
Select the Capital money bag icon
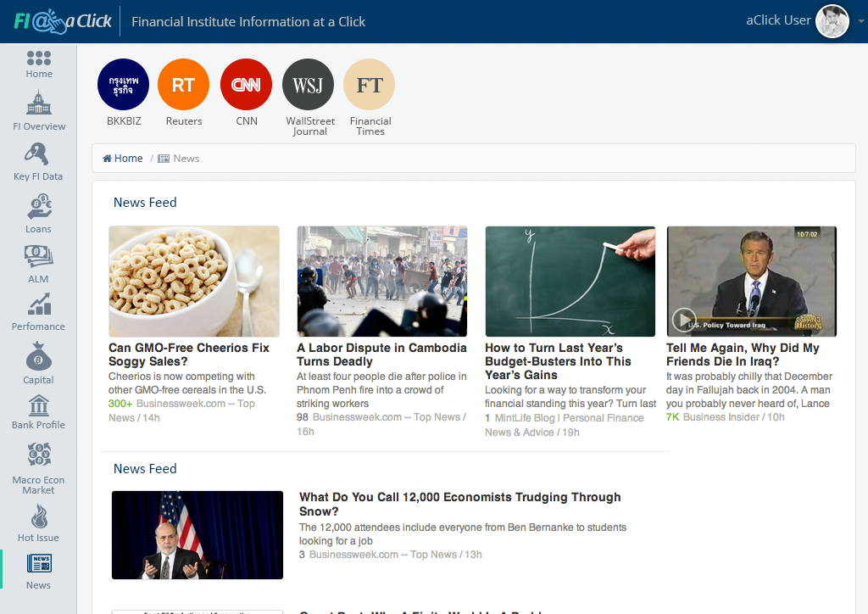(x=38, y=356)
